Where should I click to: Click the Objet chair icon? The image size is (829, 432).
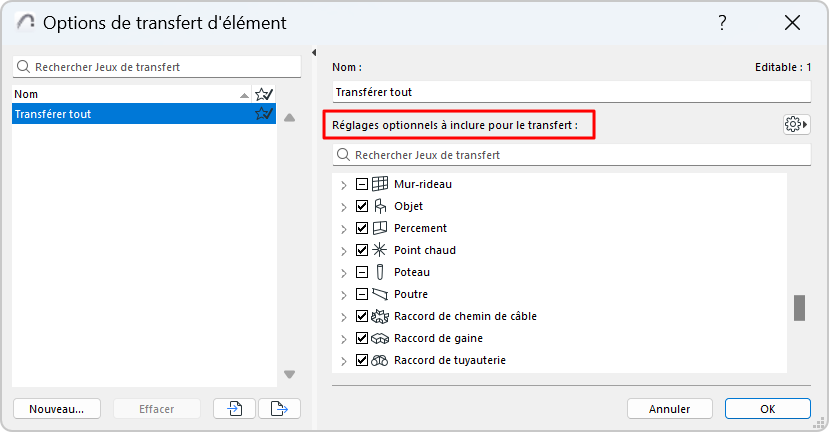tap(380, 206)
